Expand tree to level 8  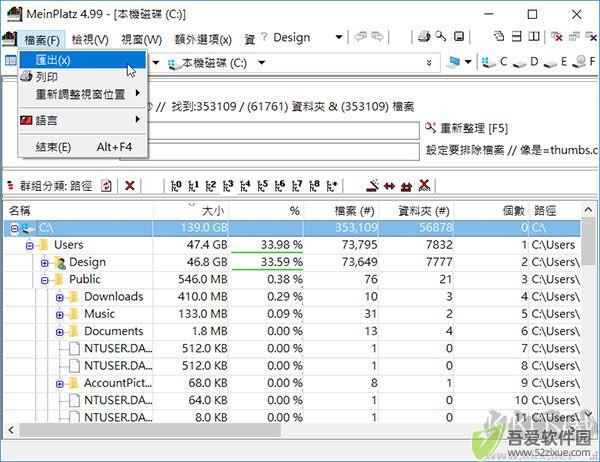[x=314, y=186]
